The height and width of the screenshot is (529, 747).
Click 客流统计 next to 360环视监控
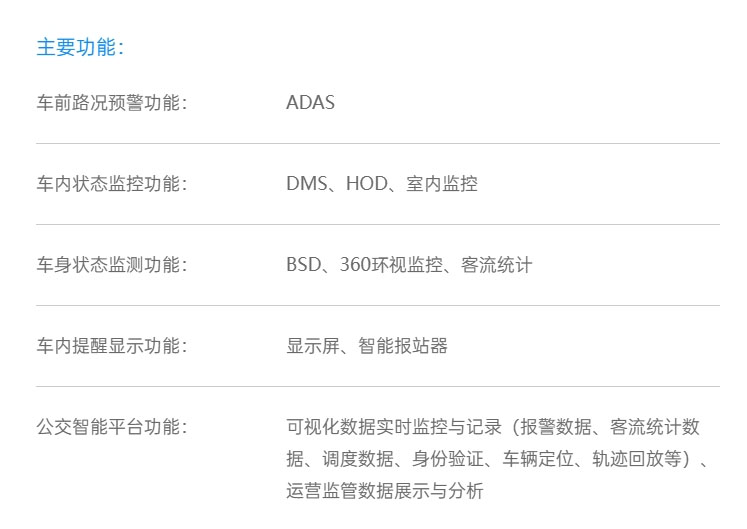(x=497, y=265)
